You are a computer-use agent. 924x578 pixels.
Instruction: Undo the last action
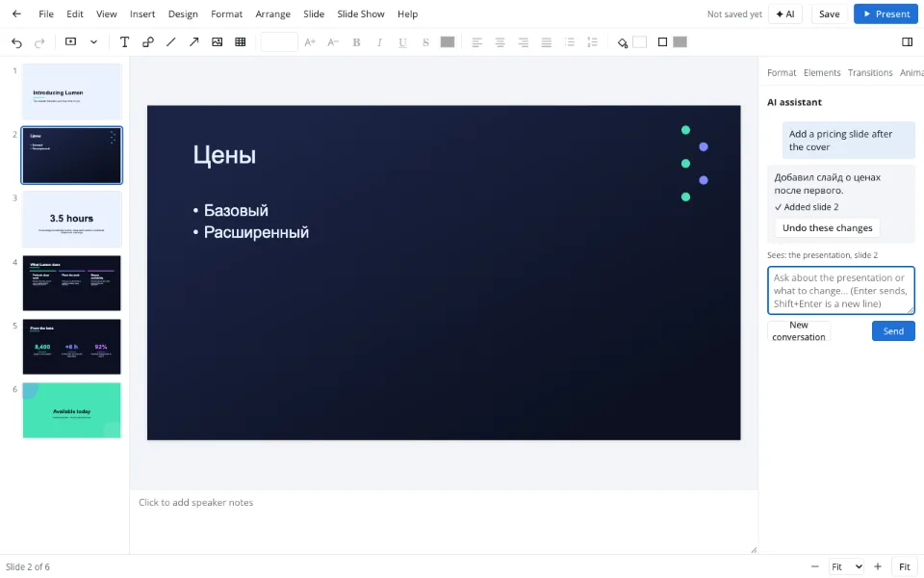[16, 42]
